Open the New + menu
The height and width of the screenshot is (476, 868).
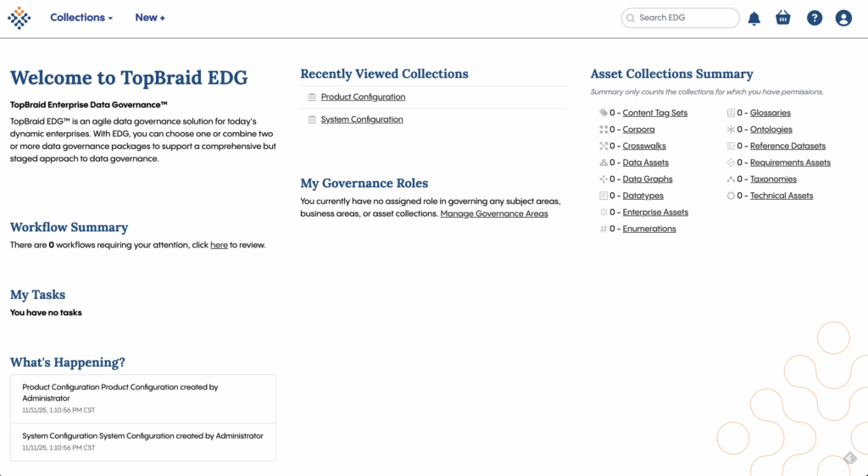pyautogui.click(x=150, y=18)
